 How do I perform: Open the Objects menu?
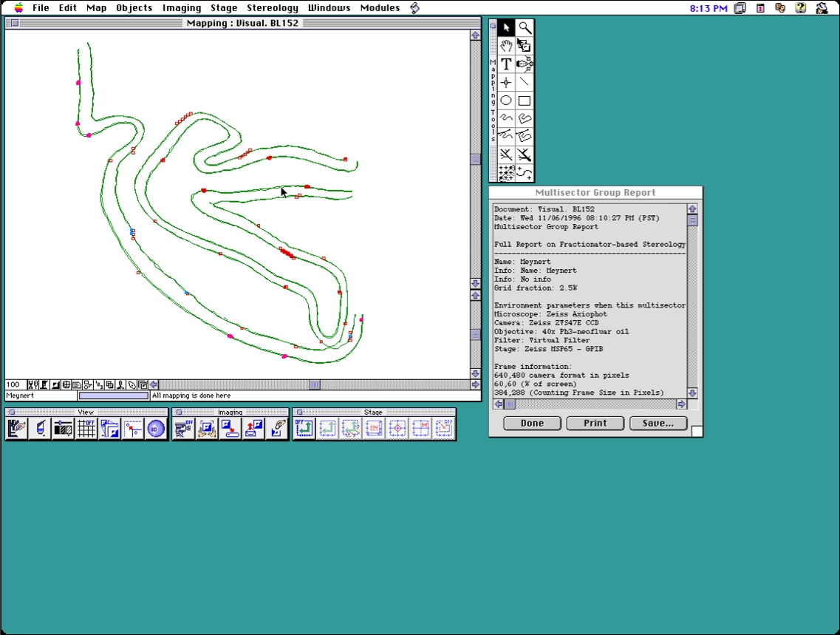pyautogui.click(x=134, y=8)
